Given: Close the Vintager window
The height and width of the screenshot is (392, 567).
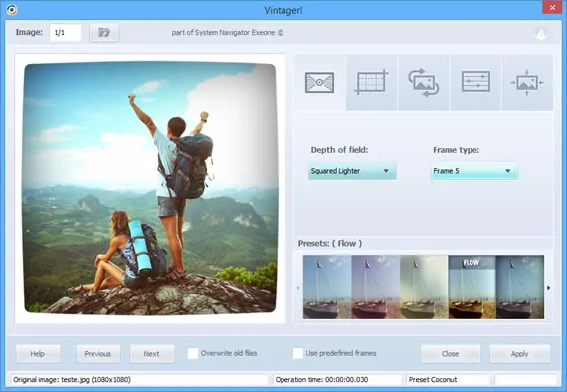Looking at the screenshot, I should tap(552, 7).
